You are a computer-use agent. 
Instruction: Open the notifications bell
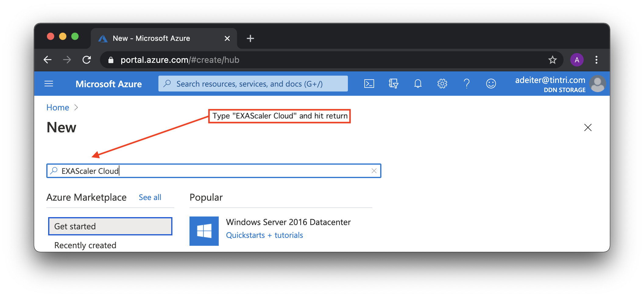(418, 84)
